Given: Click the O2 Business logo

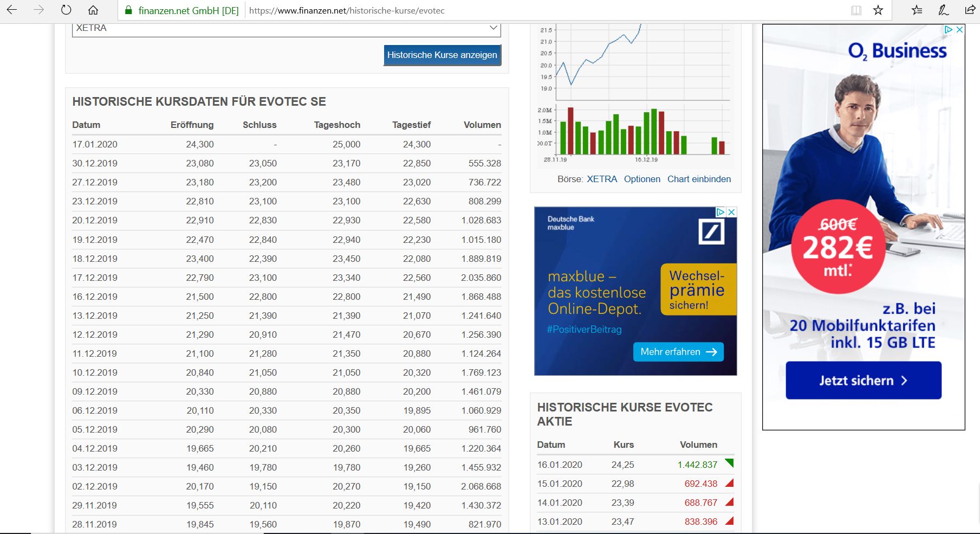Looking at the screenshot, I should tap(897, 51).
